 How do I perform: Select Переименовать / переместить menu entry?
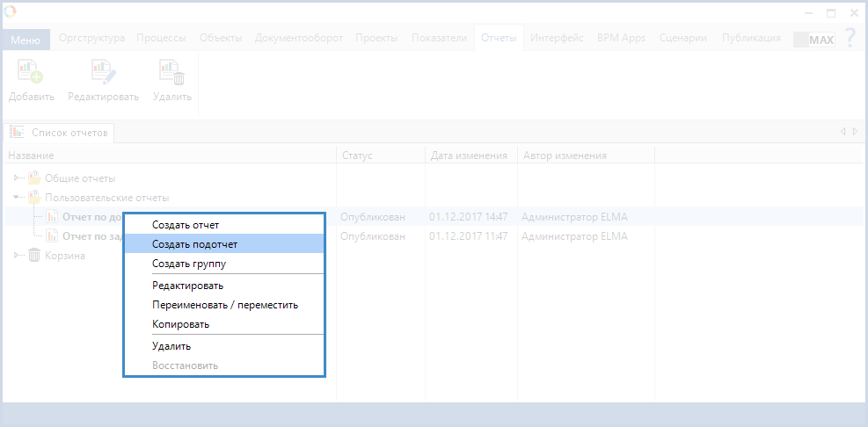pos(224,305)
